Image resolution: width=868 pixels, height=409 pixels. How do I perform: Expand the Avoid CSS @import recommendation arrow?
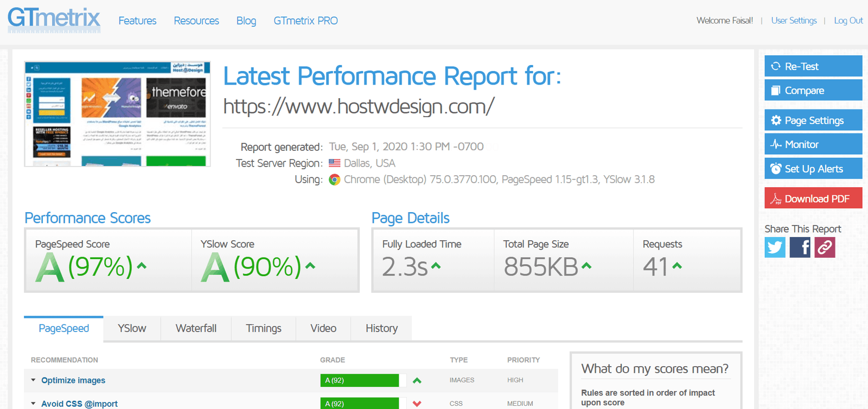tap(33, 404)
